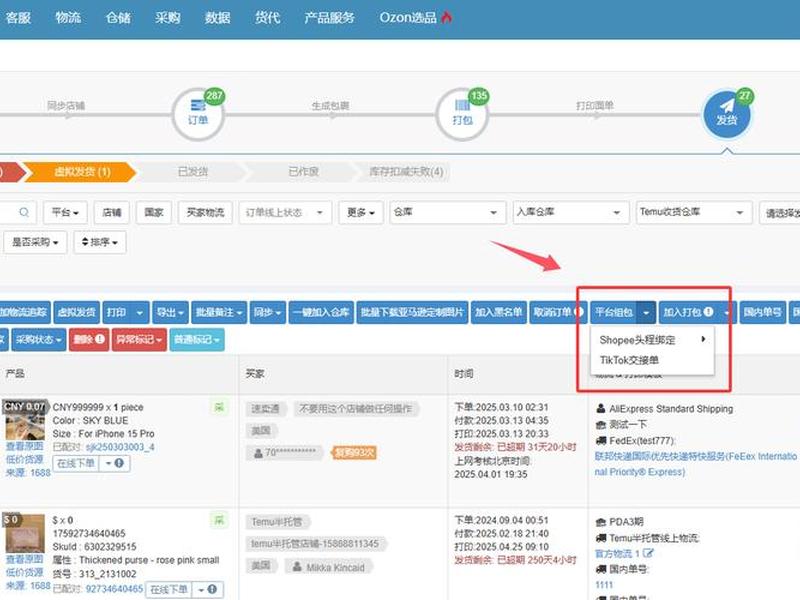Switch to the 库存扣减失败(4) status tab

click(406, 171)
